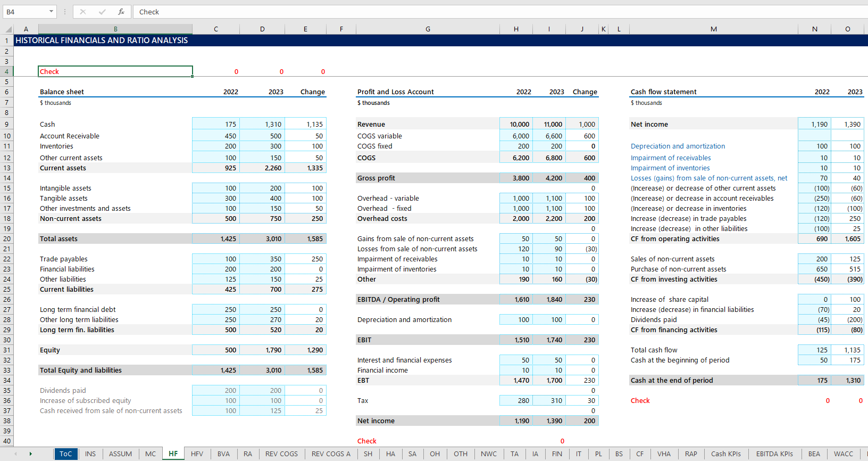The height and width of the screenshot is (461, 868).
Task: Click the formula bar resize dots handle
Action: [x=65, y=12]
